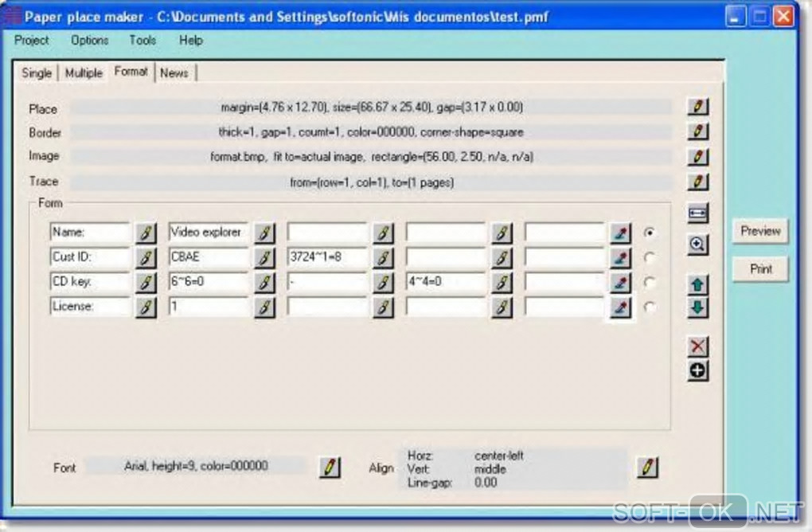The height and width of the screenshot is (532, 812).
Task: Open the Tools menu
Action: [142, 41]
